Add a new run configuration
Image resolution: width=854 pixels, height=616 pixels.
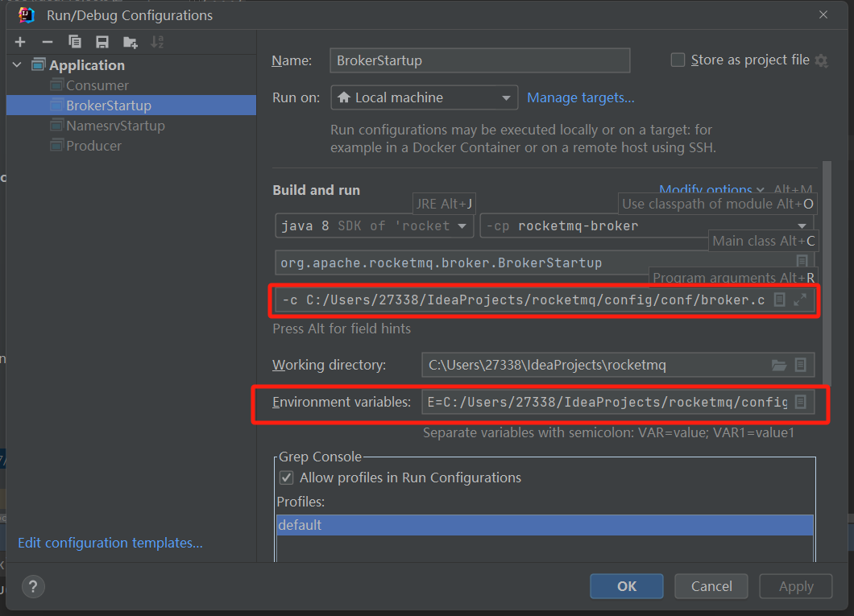[20, 42]
